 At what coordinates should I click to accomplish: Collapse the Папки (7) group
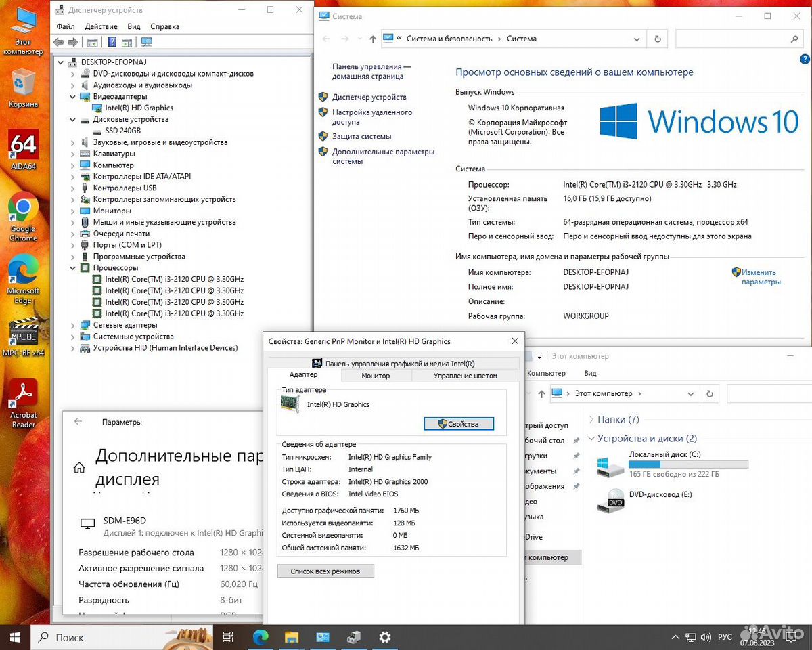click(x=591, y=420)
